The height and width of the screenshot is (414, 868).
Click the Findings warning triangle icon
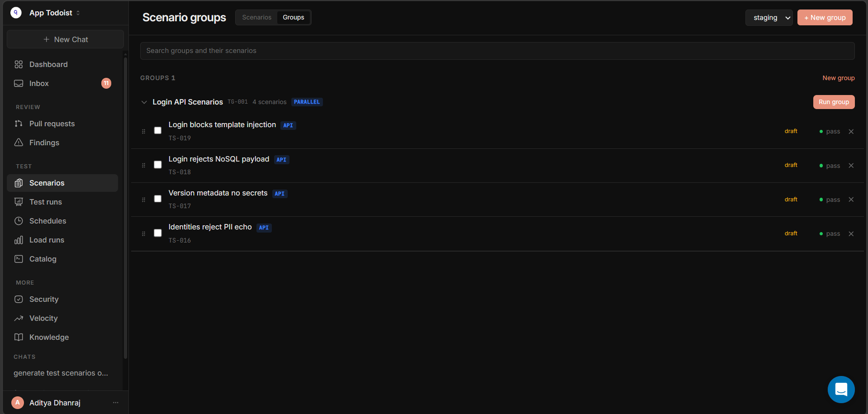click(19, 143)
